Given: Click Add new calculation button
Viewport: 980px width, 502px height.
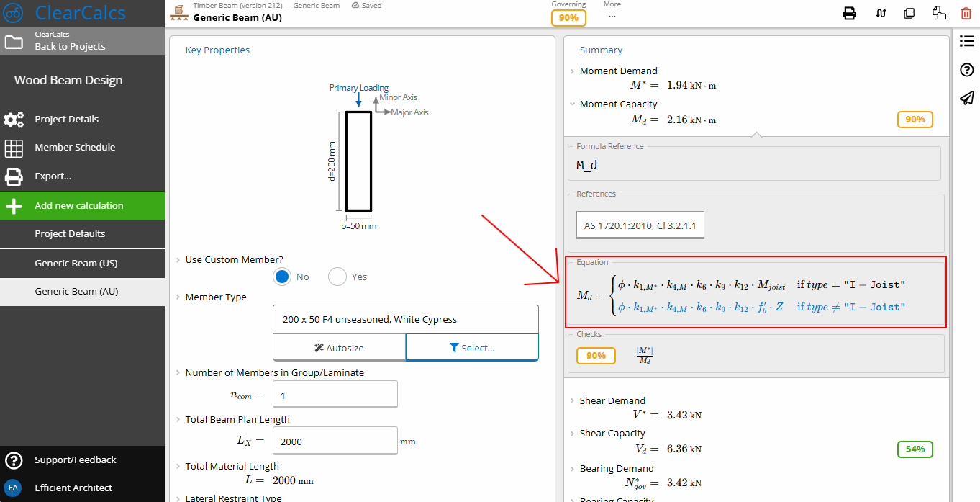Looking at the screenshot, I should tap(82, 205).
